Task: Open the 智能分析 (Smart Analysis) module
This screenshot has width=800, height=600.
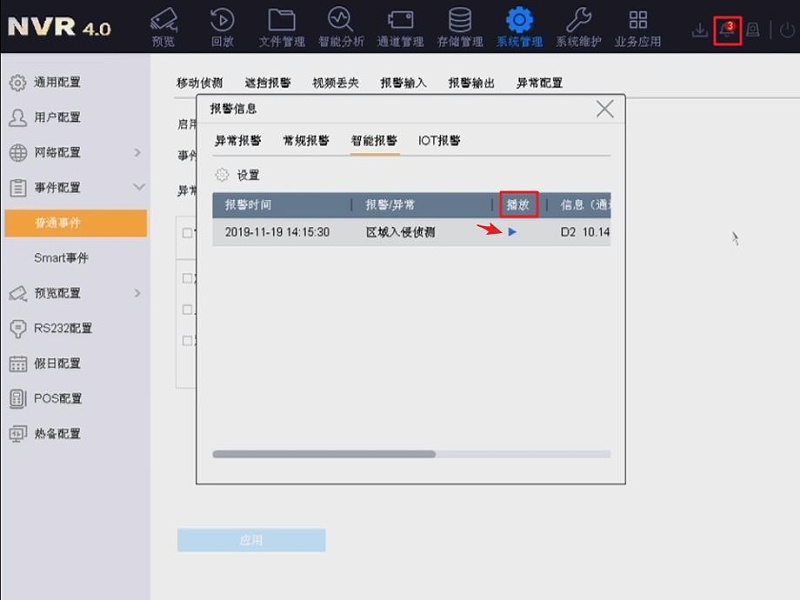Action: [x=340, y=25]
